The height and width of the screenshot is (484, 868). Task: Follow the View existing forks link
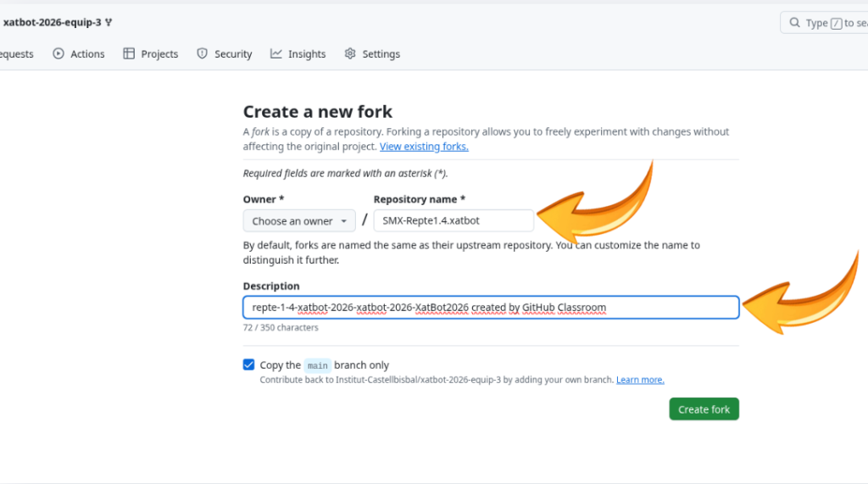(x=424, y=147)
